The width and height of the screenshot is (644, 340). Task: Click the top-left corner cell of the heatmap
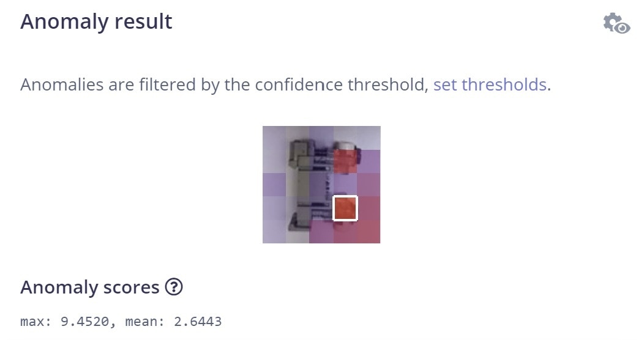click(x=274, y=138)
